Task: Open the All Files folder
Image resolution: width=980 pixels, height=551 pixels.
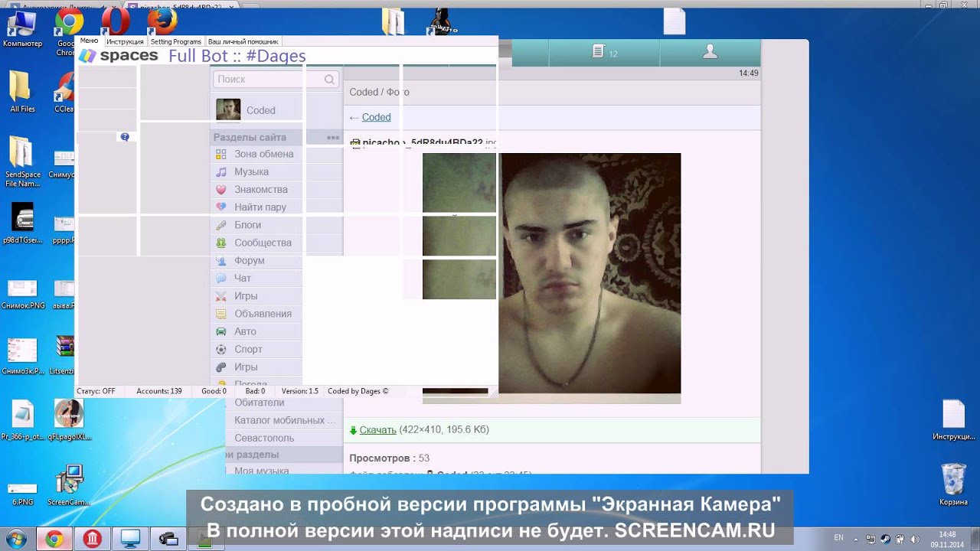Action: tap(22, 92)
